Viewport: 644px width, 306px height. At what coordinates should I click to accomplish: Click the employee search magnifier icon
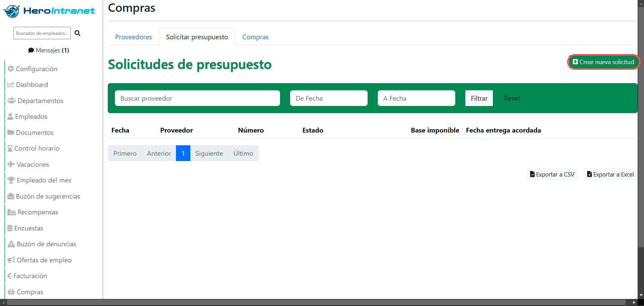[x=78, y=33]
